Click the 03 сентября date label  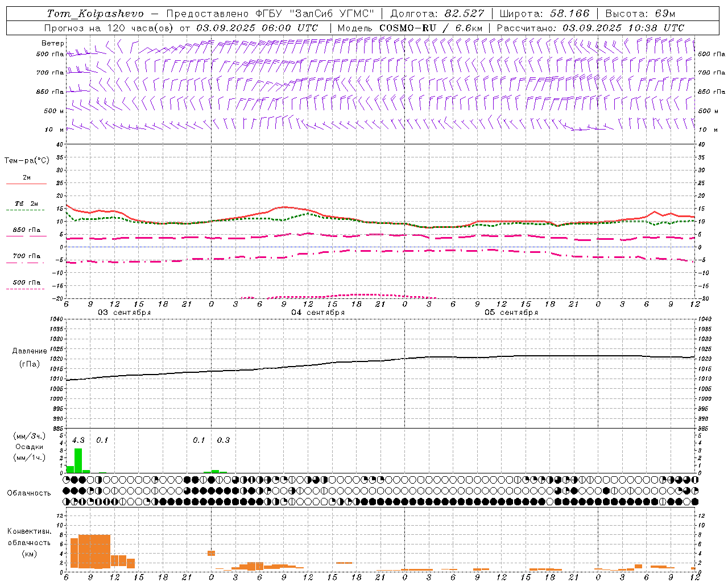(125, 313)
